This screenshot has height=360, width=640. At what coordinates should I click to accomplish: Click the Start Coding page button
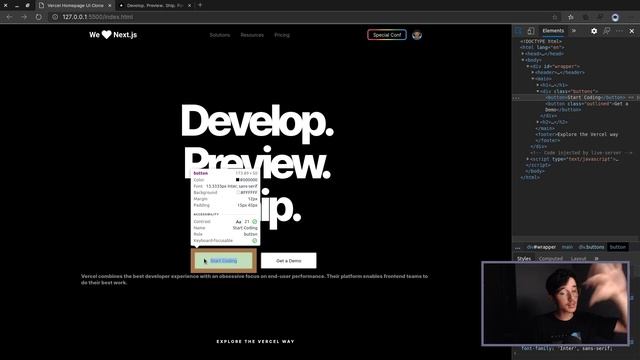224,260
